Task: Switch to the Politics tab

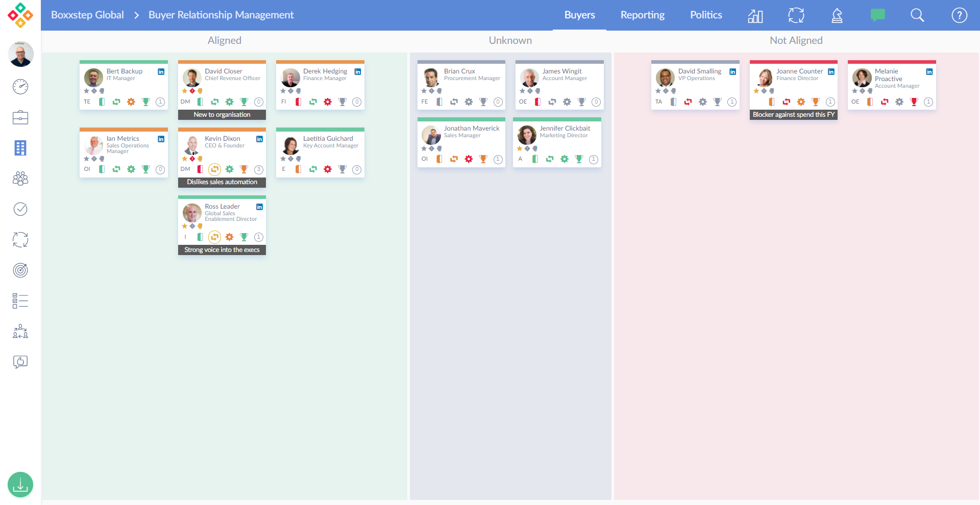Action: pyautogui.click(x=706, y=15)
